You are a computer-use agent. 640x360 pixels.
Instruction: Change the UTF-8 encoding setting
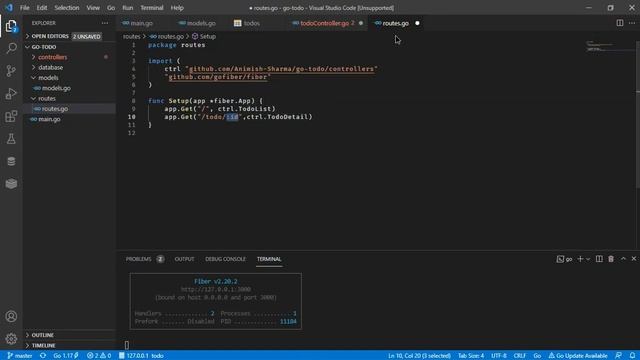[x=499, y=356]
